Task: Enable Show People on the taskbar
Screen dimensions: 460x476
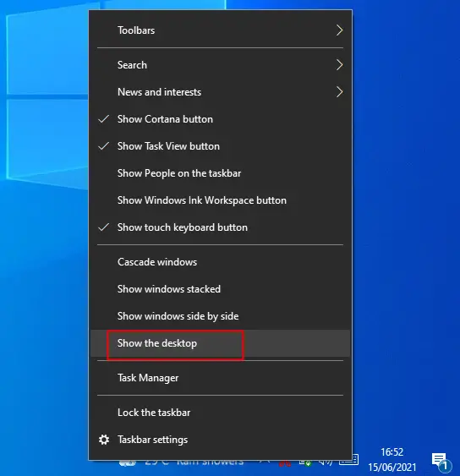Action: tap(221, 173)
